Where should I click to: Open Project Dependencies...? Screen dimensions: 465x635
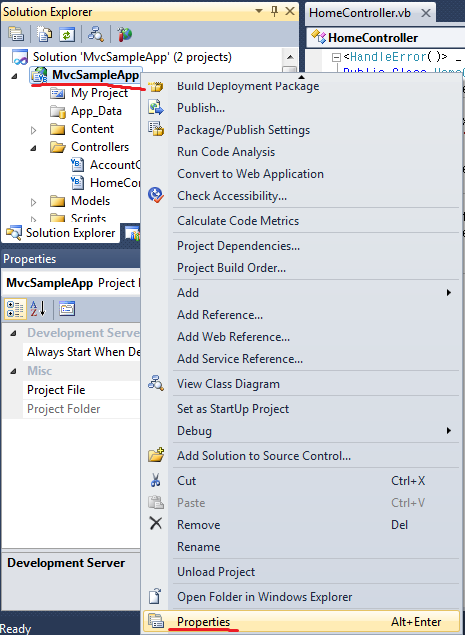point(239,245)
